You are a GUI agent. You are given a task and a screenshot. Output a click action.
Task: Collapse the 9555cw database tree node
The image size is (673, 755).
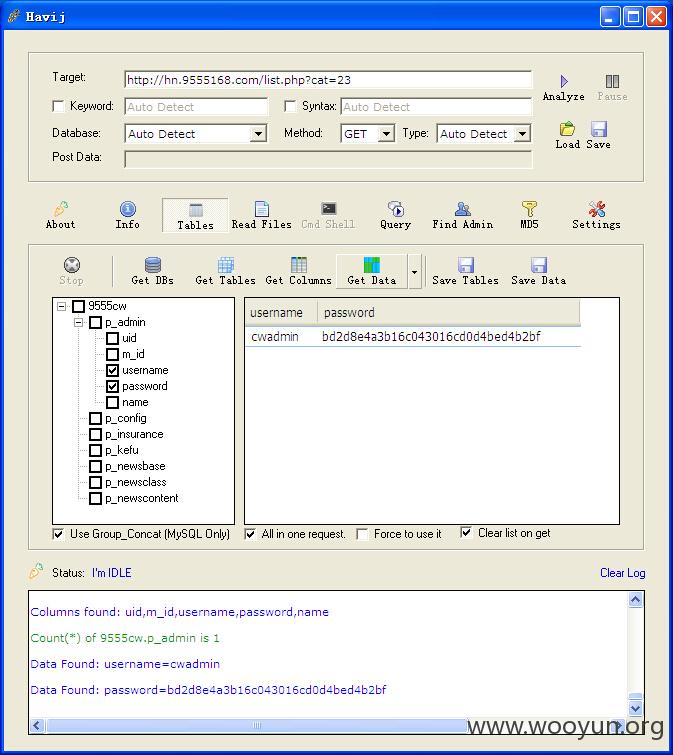(x=61, y=306)
